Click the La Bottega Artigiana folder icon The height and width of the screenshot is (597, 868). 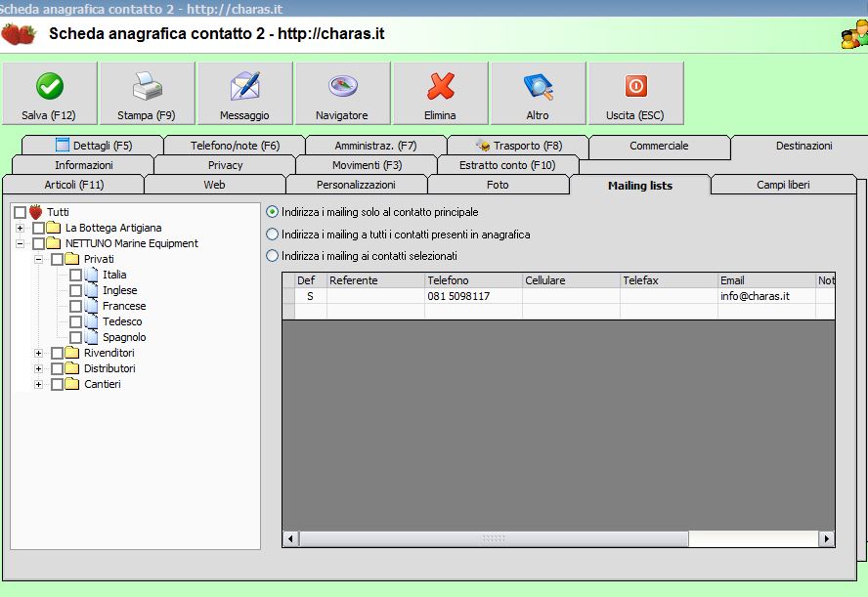(x=54, y=228)
